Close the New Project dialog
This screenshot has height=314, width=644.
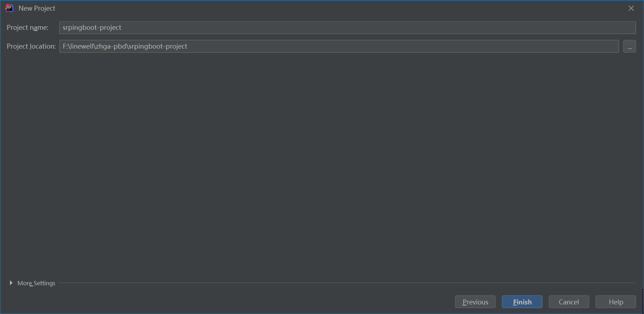(x=631, y=8)
